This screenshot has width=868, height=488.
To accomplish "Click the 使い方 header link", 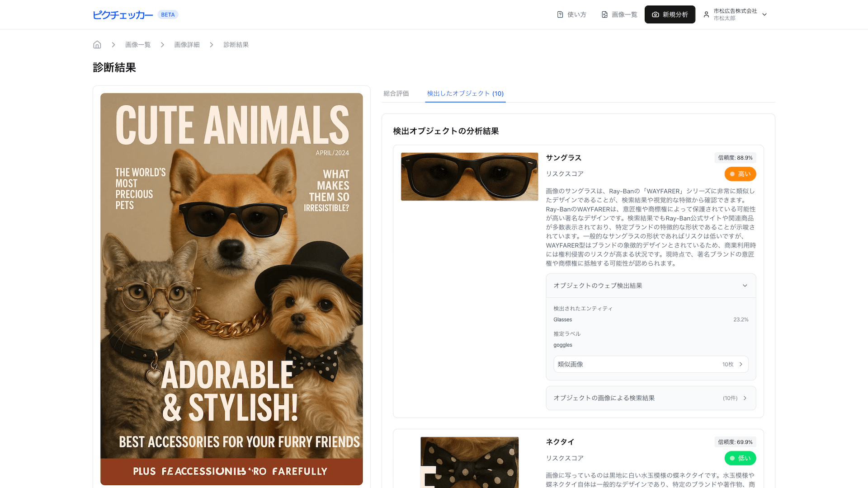I will pos(576,15).
